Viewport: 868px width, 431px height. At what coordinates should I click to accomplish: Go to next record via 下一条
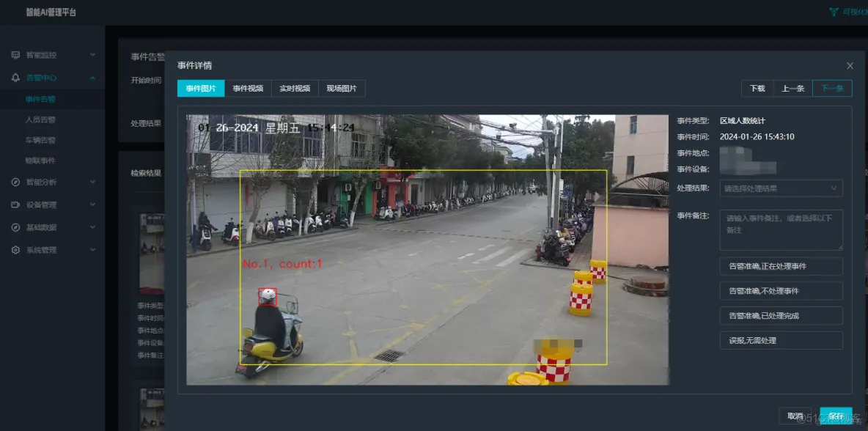click(x=832, y=88)
